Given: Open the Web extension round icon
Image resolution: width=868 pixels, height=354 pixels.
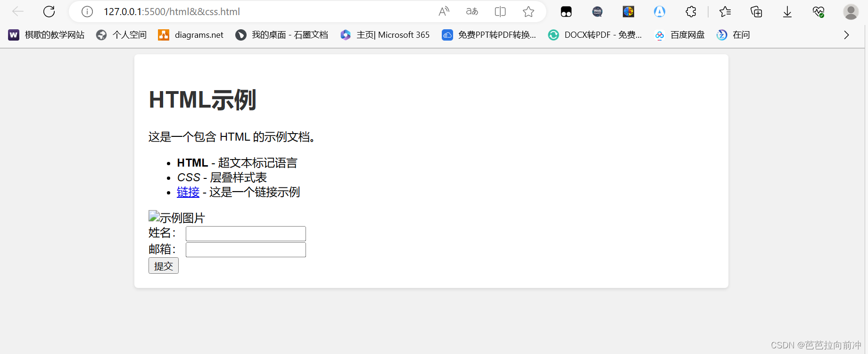Looking at the screenshot, I should tap(597, 11).
